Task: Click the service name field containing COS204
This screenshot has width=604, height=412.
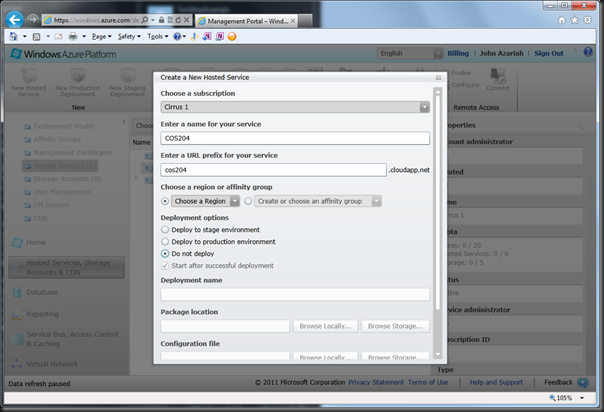Action: pos(295,138)
